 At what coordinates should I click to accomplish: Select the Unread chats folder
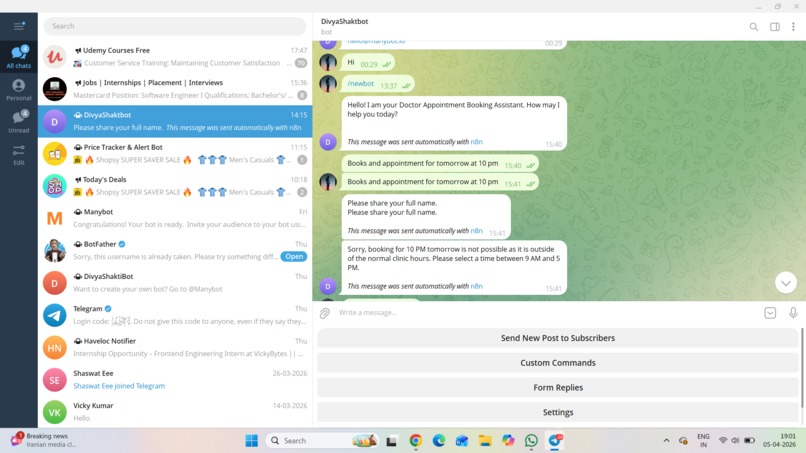tap(19, 121)
